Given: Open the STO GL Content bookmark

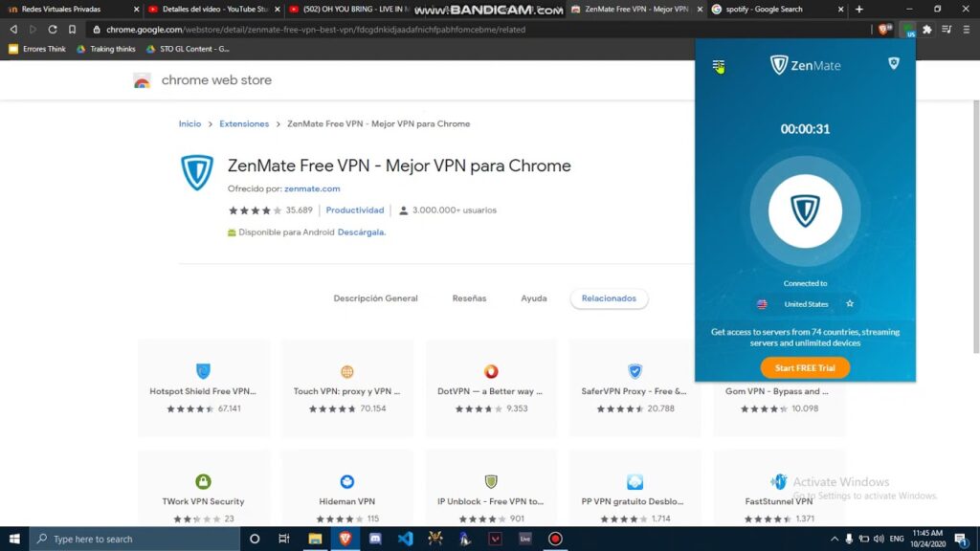Looking at the screenshot, I should [x=188, y=49].
